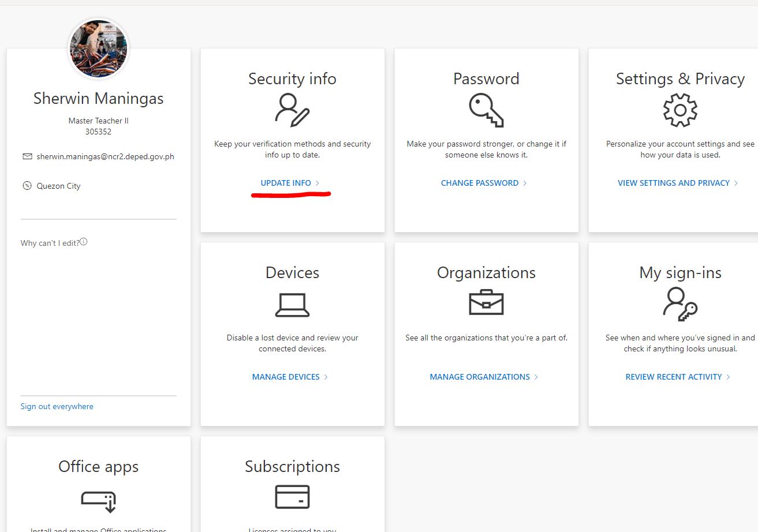Image resolution: width=758 pixels, height=532 pixels.
Task: Click the Why can't I edit link
Action: click(49, 243)
